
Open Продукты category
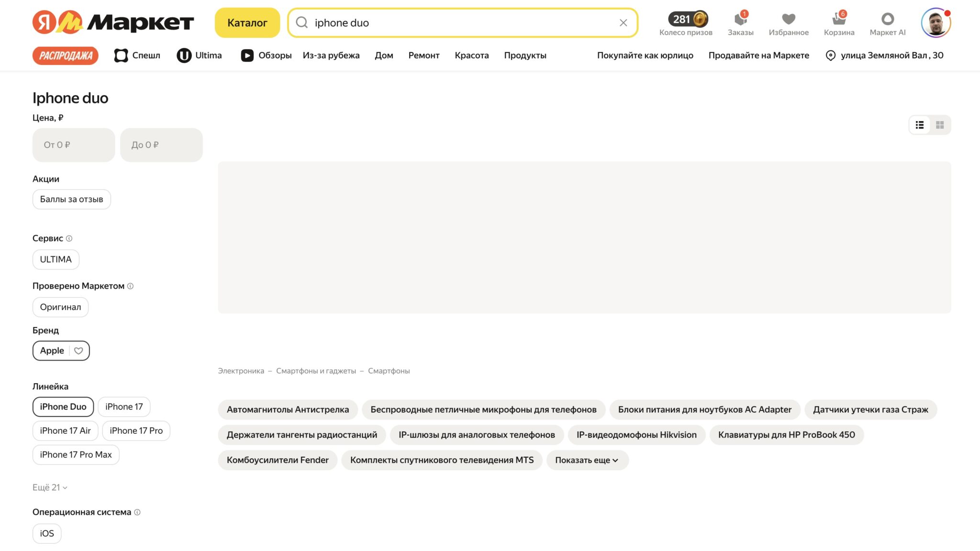[525, 55]
